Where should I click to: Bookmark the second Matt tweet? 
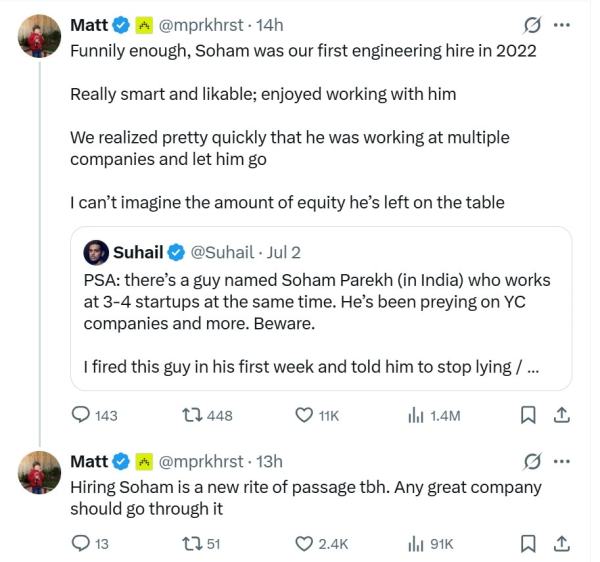click(528, 543)
